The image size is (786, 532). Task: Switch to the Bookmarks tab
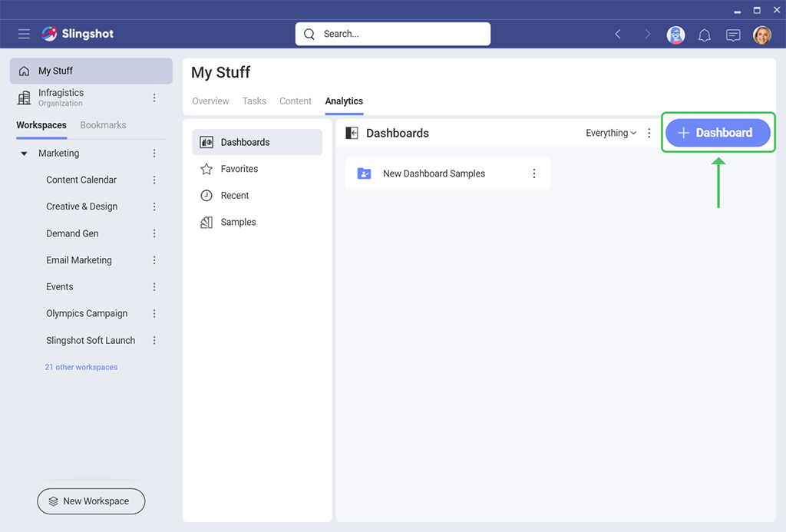[x=104, y=125]
